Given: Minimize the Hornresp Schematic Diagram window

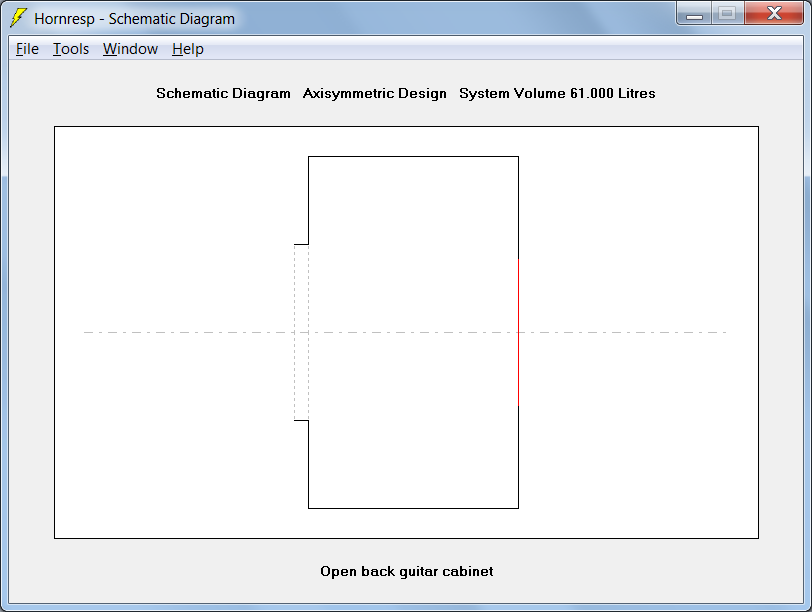Looking at the screenshot, I should (694, 13).
